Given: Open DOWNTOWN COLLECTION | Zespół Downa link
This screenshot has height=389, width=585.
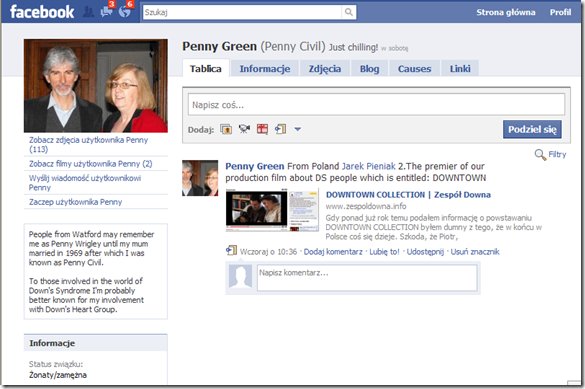Looking at the screenshot, I should pos(408,195).
